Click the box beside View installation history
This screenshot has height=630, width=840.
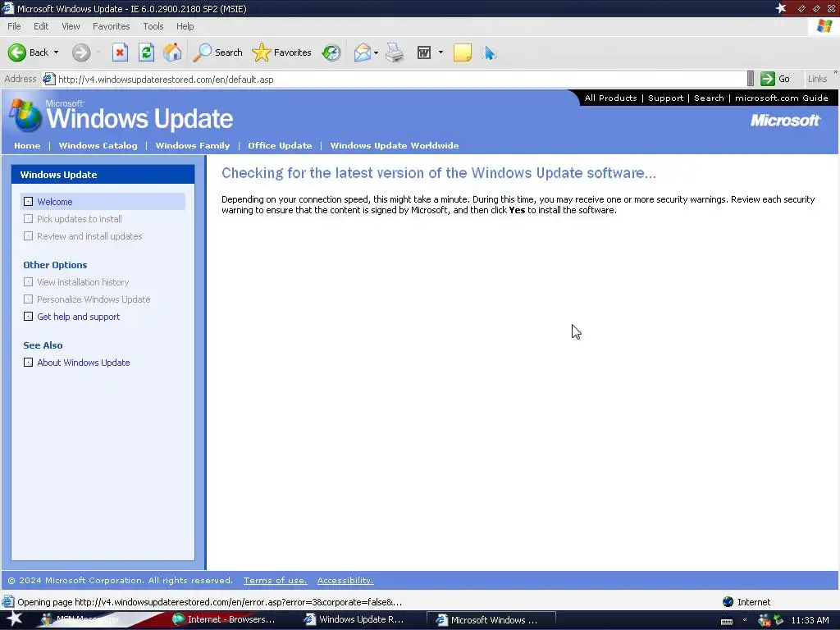coord(29,282)
